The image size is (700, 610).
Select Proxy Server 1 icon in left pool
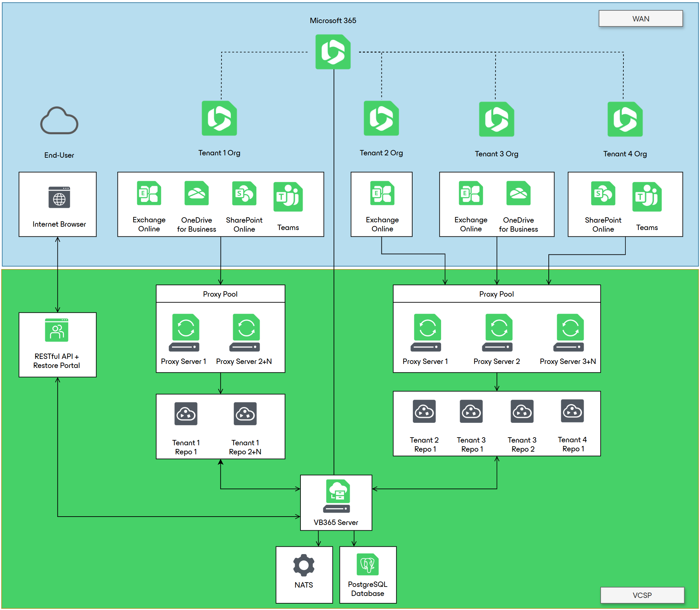coord(184,332)
